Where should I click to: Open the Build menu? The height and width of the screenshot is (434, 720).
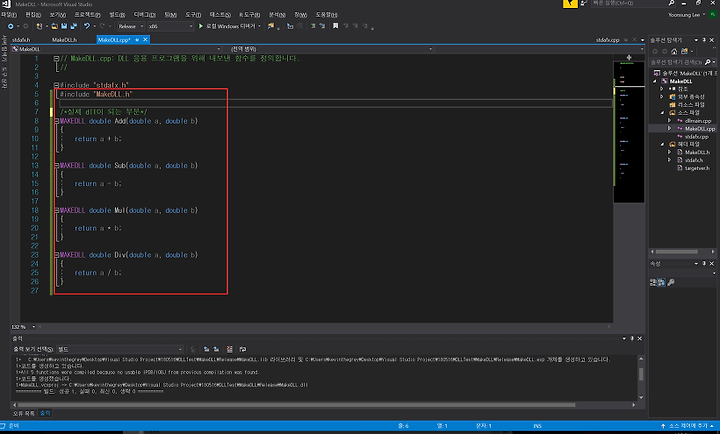coord(117,15)
